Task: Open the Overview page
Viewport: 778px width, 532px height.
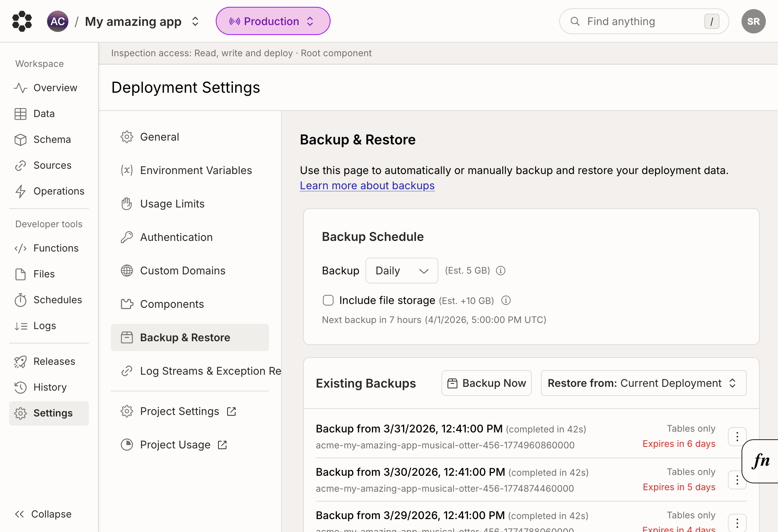Action: coord(49,88)
